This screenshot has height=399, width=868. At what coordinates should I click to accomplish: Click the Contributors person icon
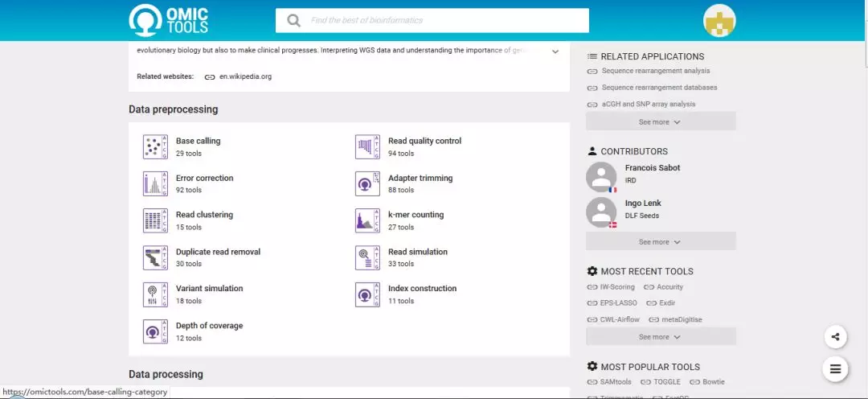tap(592, 150)
